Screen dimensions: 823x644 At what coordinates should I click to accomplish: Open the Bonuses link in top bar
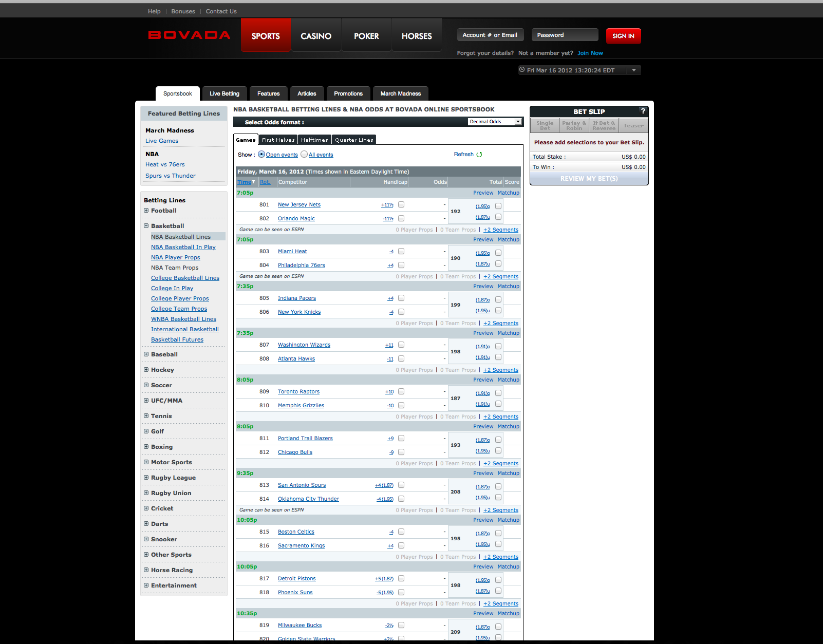183,11
